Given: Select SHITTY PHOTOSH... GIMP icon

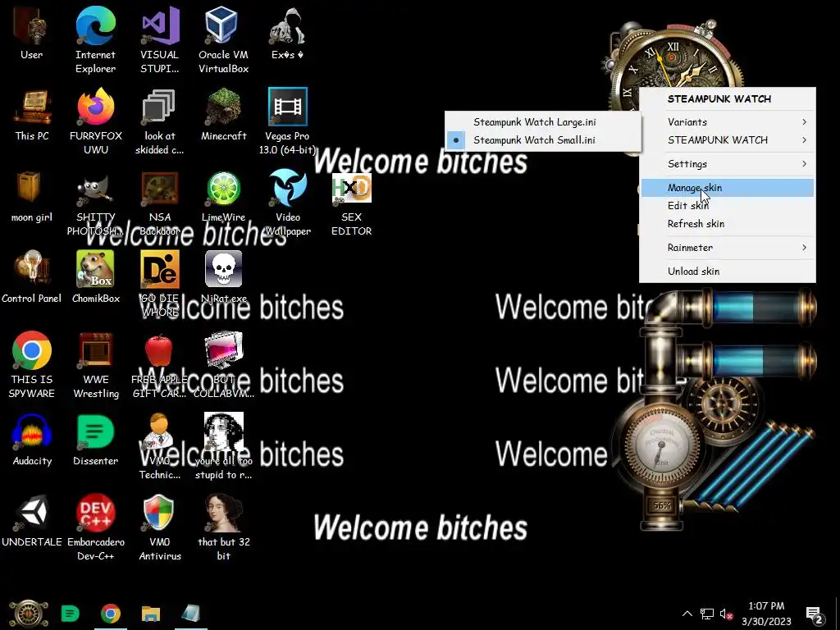Looking at the screenshot, I should tap(95, 203).
